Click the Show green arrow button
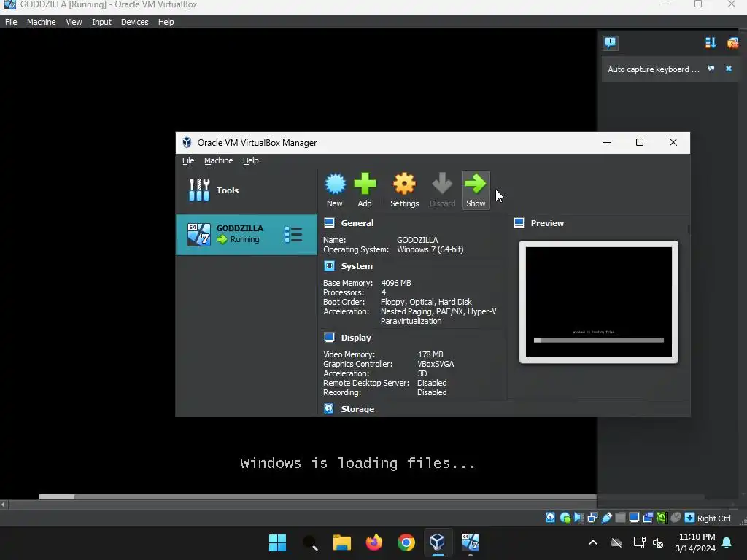747x560 pixels. (x=476, y=190)
